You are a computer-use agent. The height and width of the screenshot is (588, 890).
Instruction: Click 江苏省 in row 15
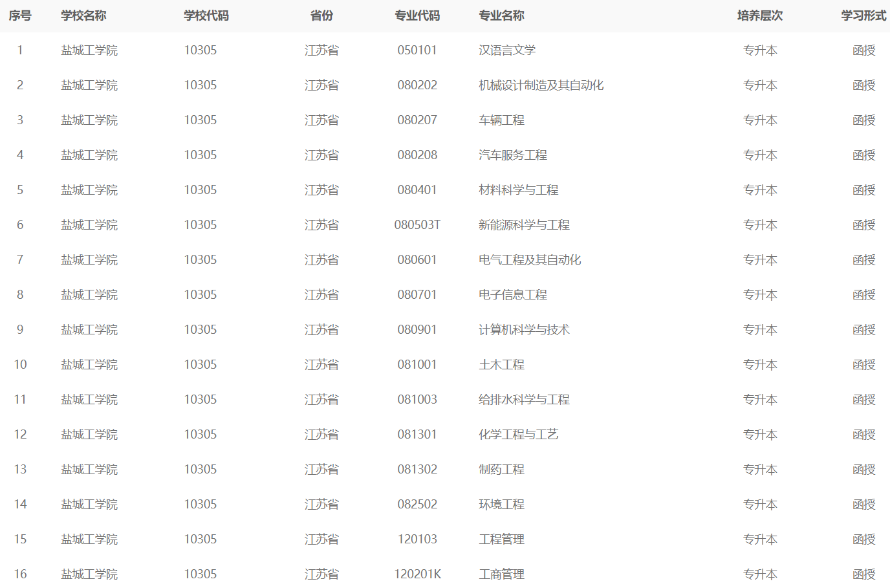[x=321, y=539]
